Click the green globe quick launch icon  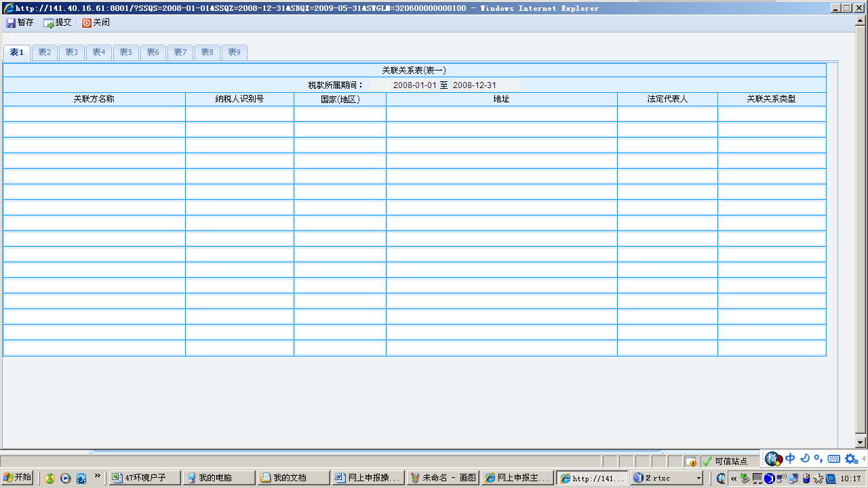click(x=50, y=479)
